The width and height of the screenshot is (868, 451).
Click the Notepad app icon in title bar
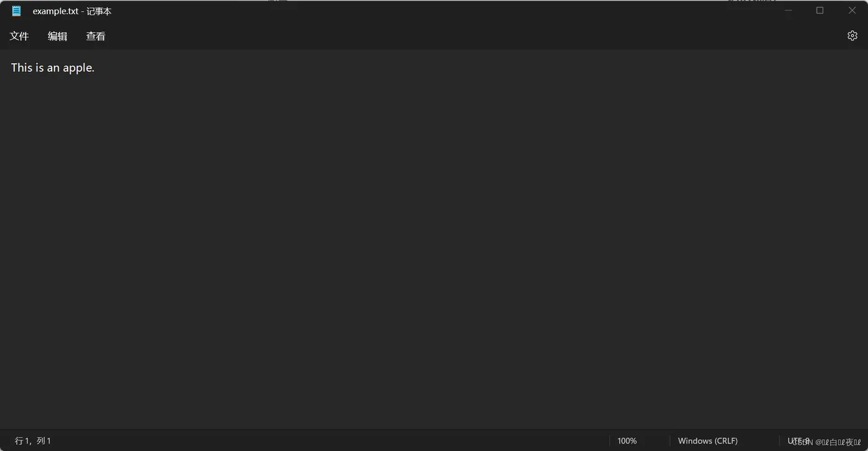pos(17,11)
